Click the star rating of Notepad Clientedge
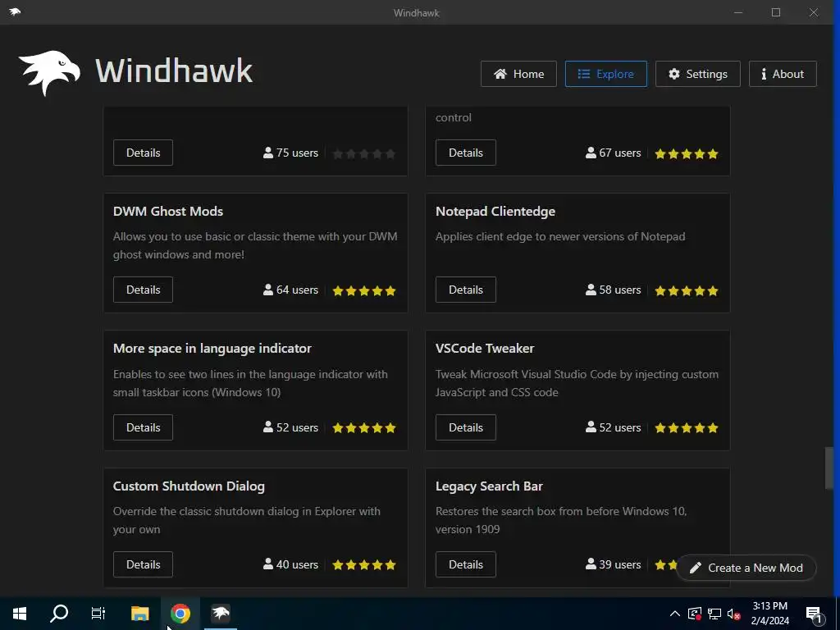 tap(687, 291)
